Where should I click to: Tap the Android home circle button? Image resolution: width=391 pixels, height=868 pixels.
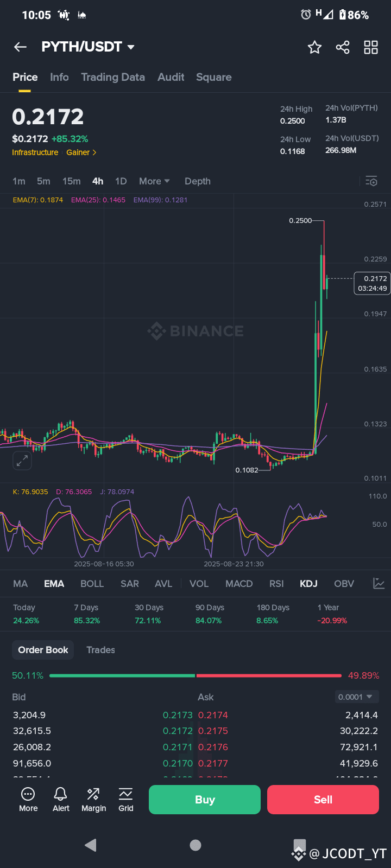(195, 845)
